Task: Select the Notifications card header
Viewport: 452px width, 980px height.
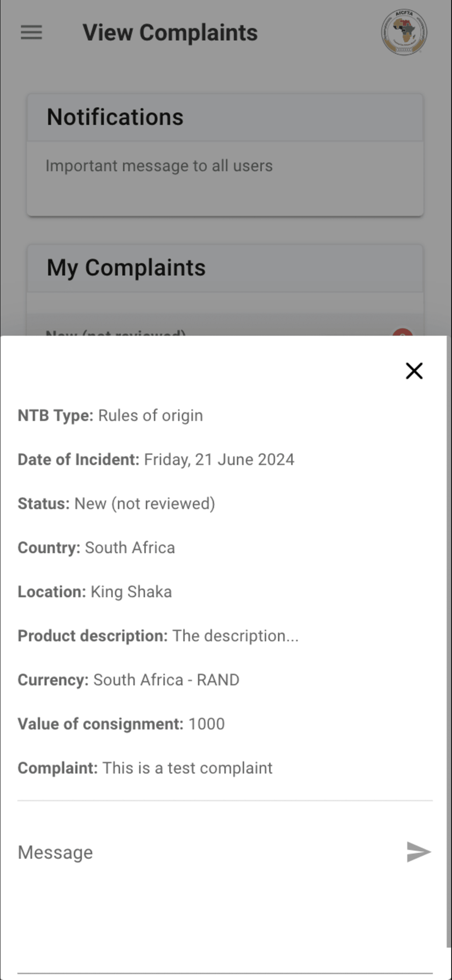Action: [225, 118]
